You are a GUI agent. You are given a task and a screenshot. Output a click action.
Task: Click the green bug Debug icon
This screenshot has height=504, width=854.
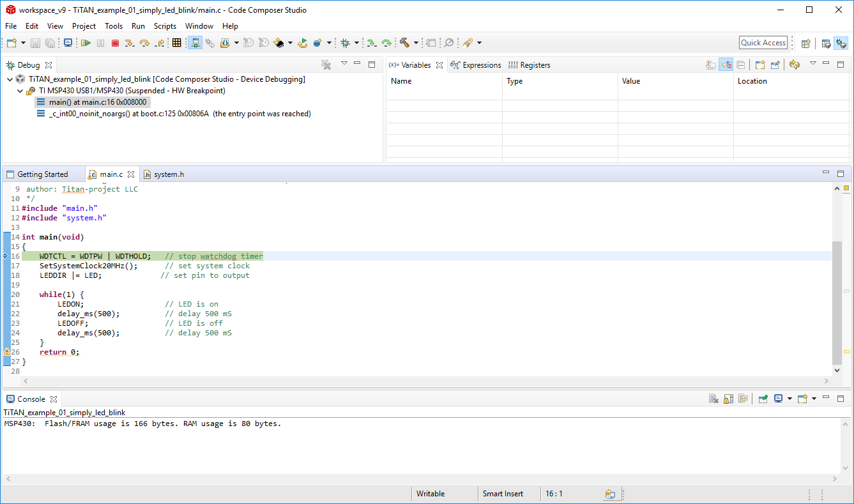point(345,43)
